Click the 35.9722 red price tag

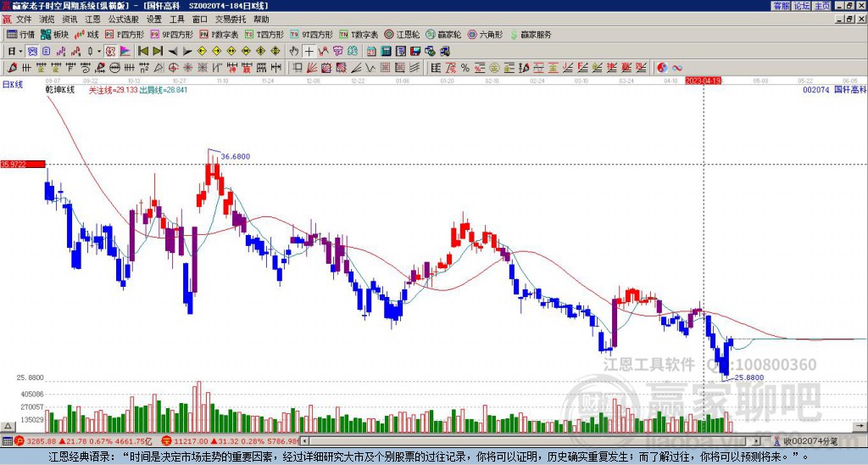click(x=22, y=164)
